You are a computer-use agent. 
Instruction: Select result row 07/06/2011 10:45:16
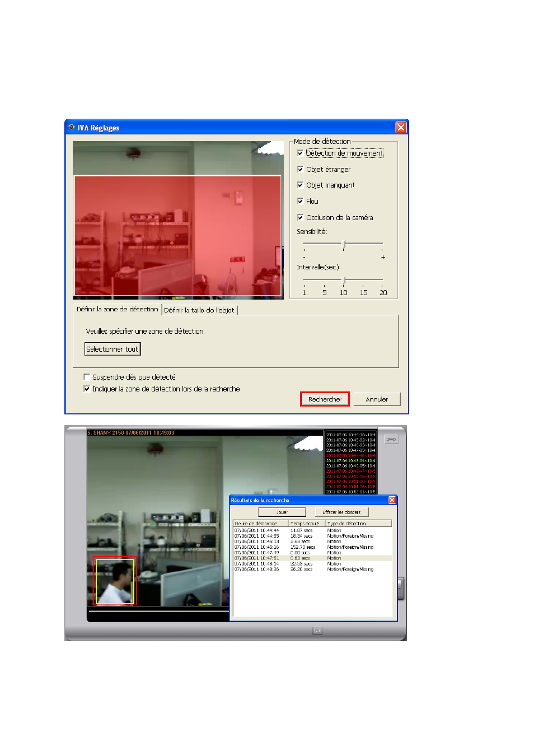[312, 547]
